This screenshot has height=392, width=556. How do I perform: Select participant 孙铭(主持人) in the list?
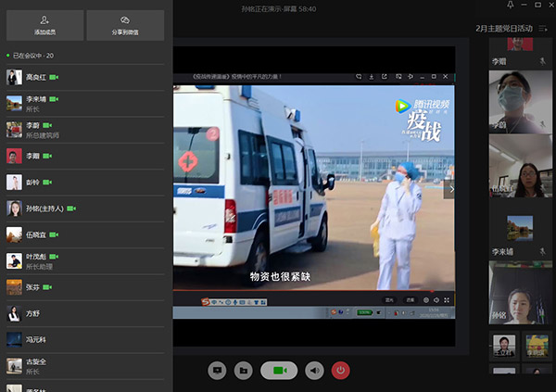tap(44, 209)
